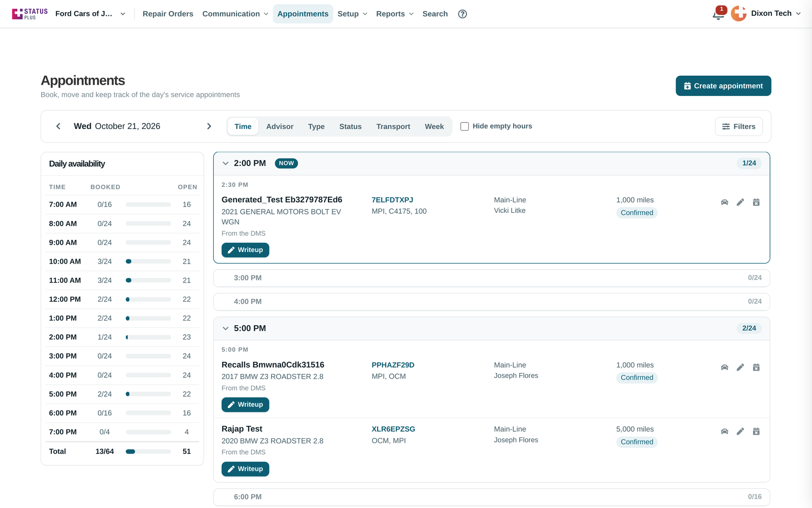812x508 pixels.
Task: Open the help question mark icon
Action: [x=462, y=14]
